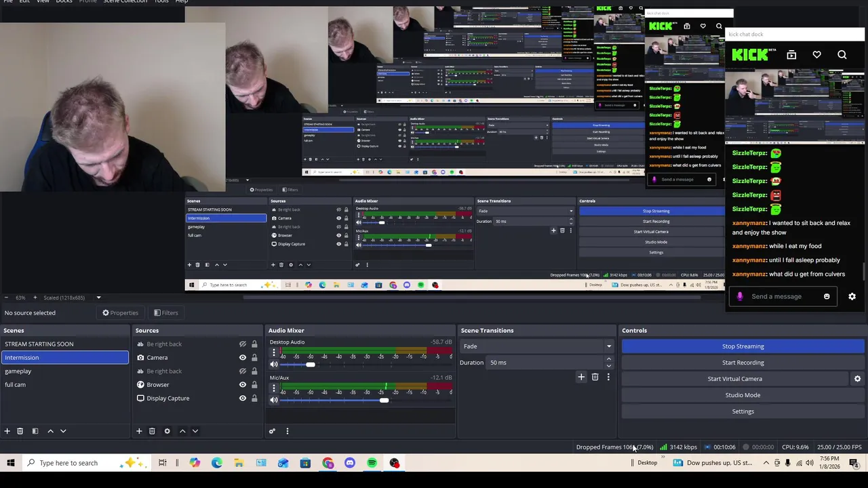Open virtual camera settings gear
The image size is (868, 488).
tap(857, 379)
